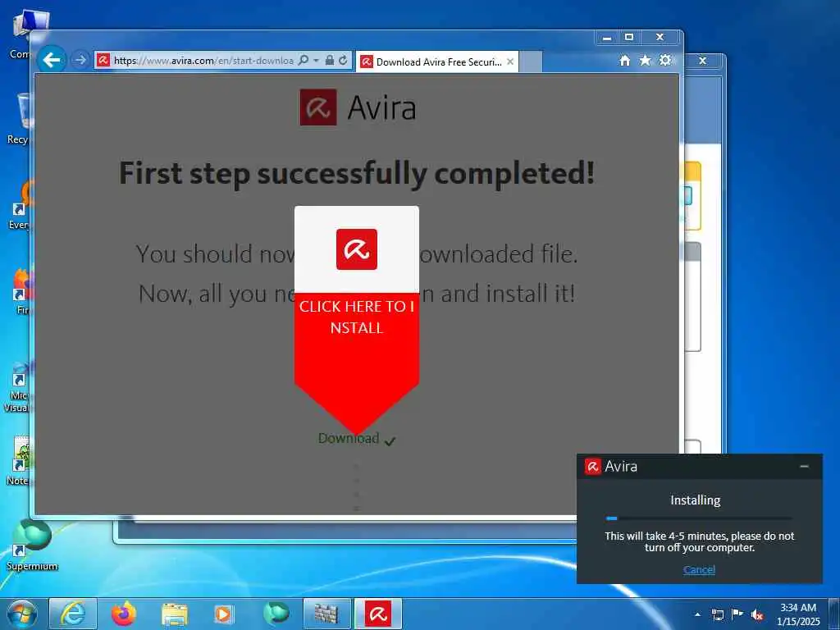Screen dimensions: 840x630
Task: Click Show desktop strip at taskbar end
Action: 834,614
